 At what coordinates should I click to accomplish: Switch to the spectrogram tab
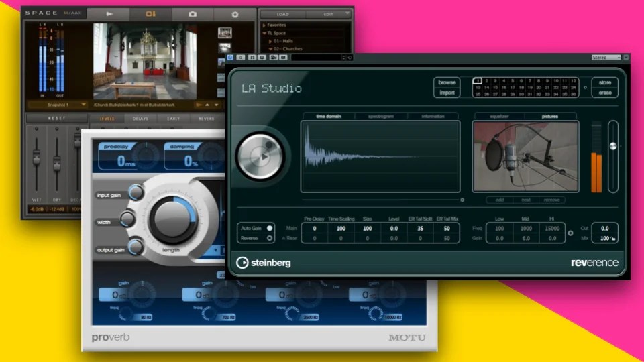click(381, 117)
